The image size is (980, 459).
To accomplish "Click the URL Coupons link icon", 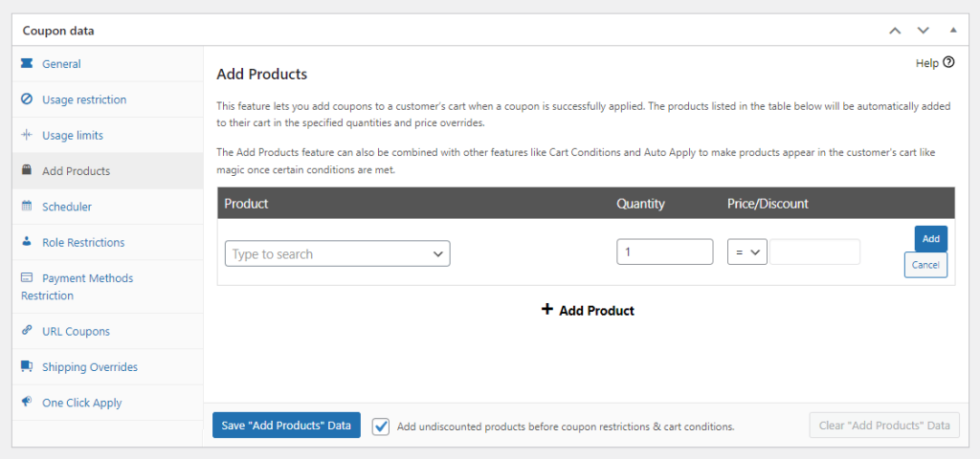I will tap(27, 331).
